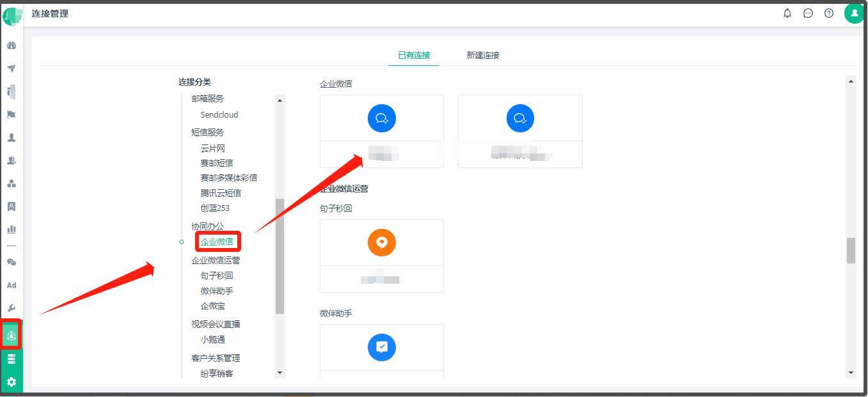This screenshot has height=397, width=868.
Task: Select 企微宝 in the category tree
Action: (213, 306)
